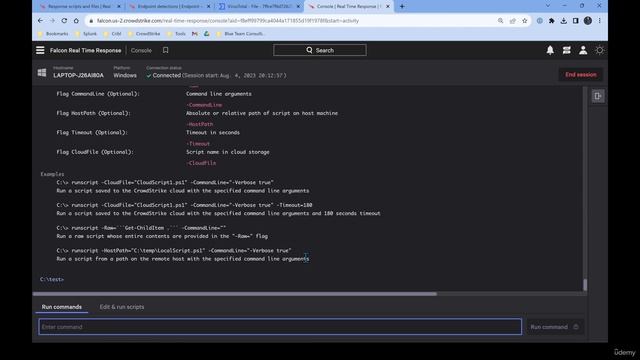Viewport: 640px width, 360px height.
Task: Open the user account profile icon
Action: (583, 50)
